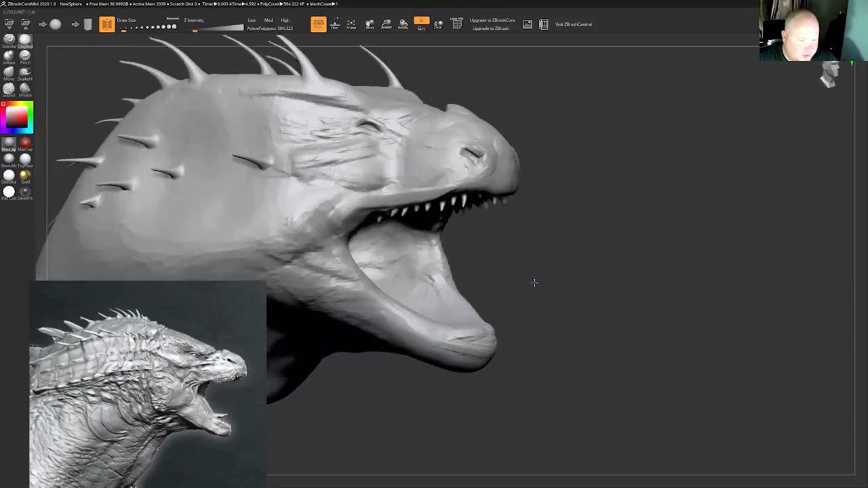Set resolution to Low
The height and width of the screenshot is (488, 868).
click(252, 20)
